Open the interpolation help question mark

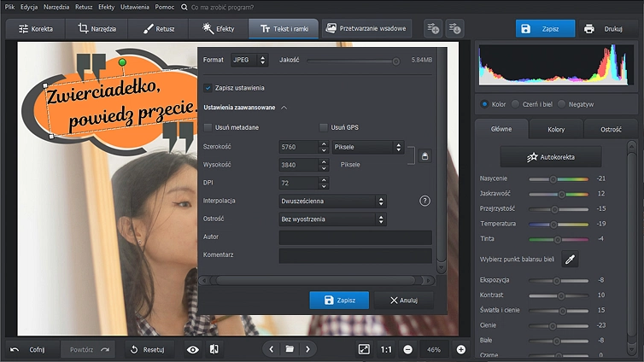(x=424, y=201)
